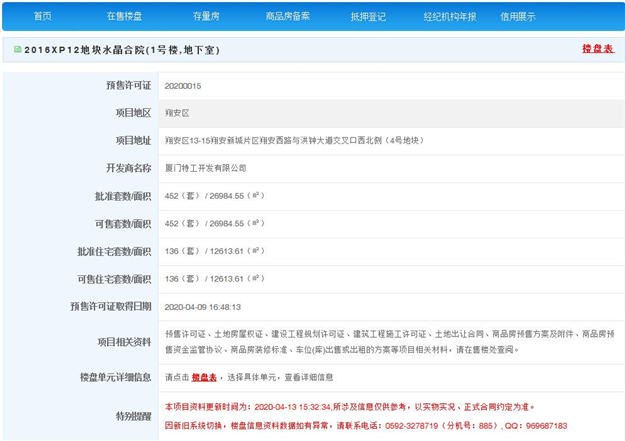Image resolution: width=625 pixels, height=441 pixels.
Task: Click the 项目地址 label
Action: pyautogui.click(x=134, y=140)
